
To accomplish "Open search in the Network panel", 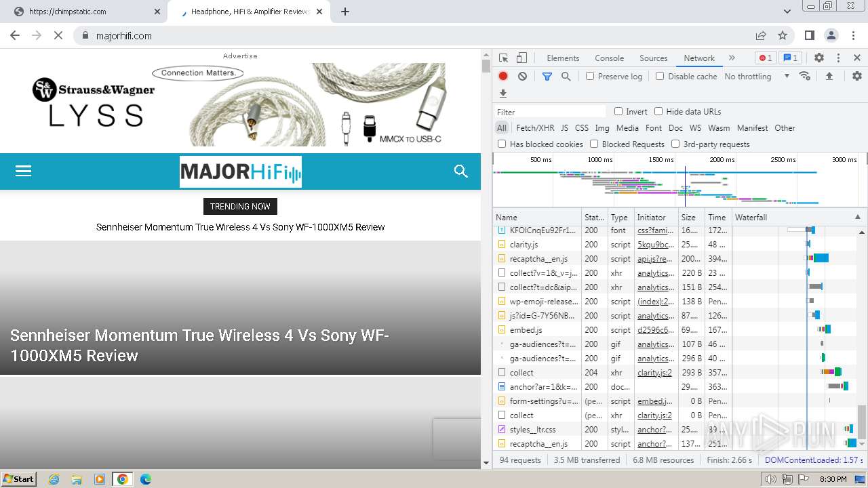I will pos(566,77).
